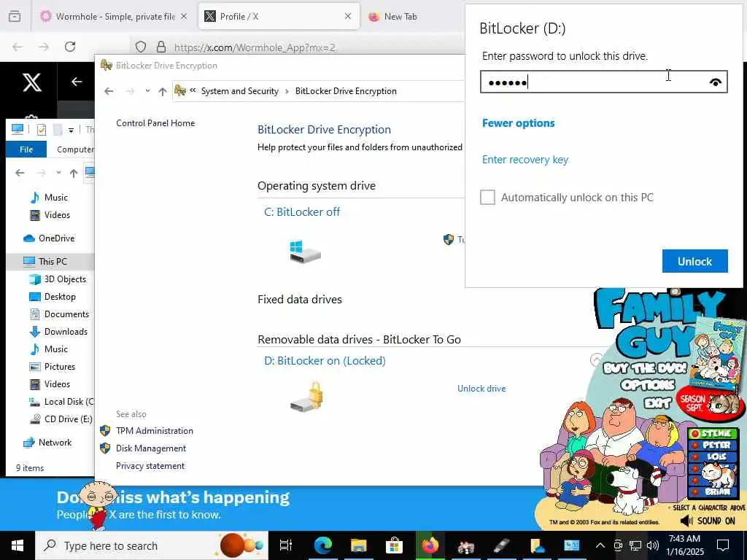Screen dimensions: 747x560
Task: Go back in BitLocker Control Panel window
Action: click(109, 91)
